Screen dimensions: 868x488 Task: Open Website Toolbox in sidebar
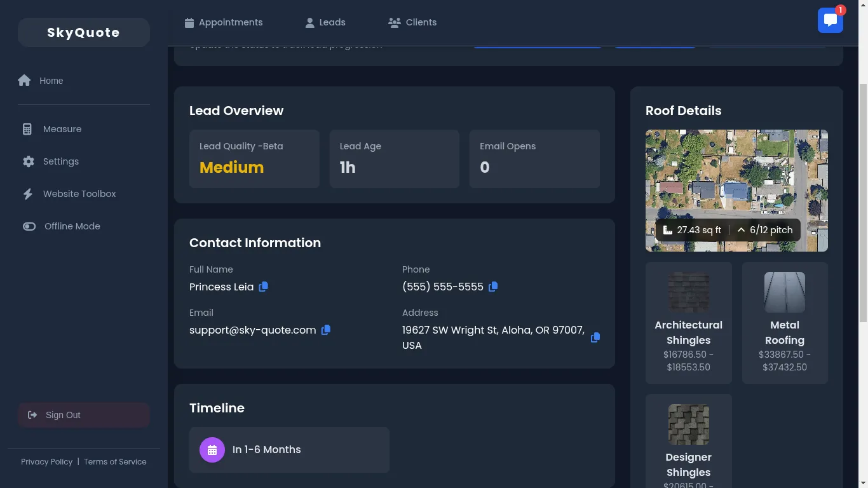click(84, 194)
